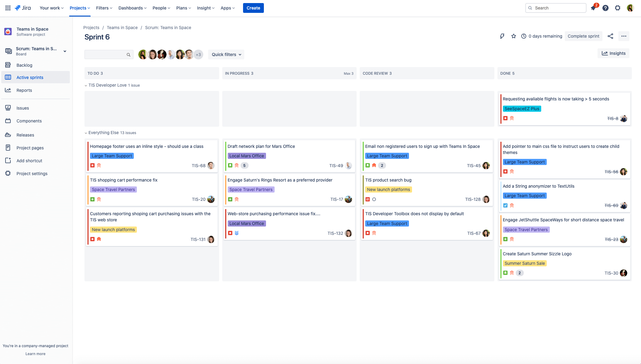
Task: Select Reports in the left sidebar
Action: tap(24, 90)
